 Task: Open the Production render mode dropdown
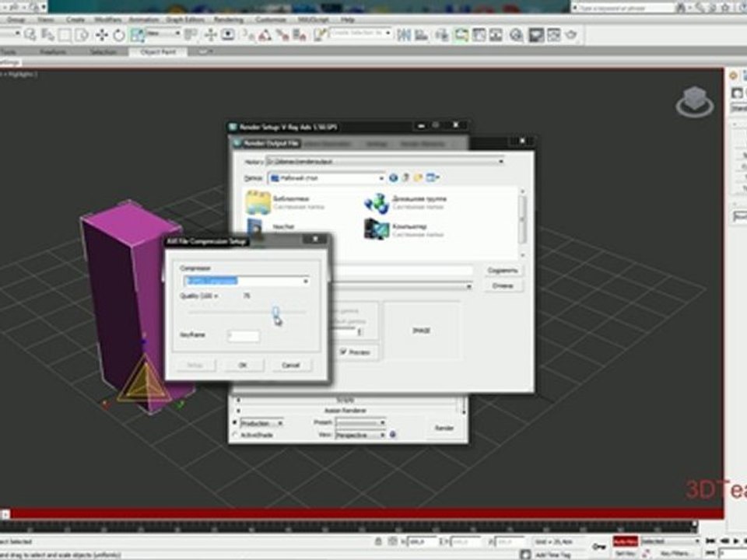261,423
